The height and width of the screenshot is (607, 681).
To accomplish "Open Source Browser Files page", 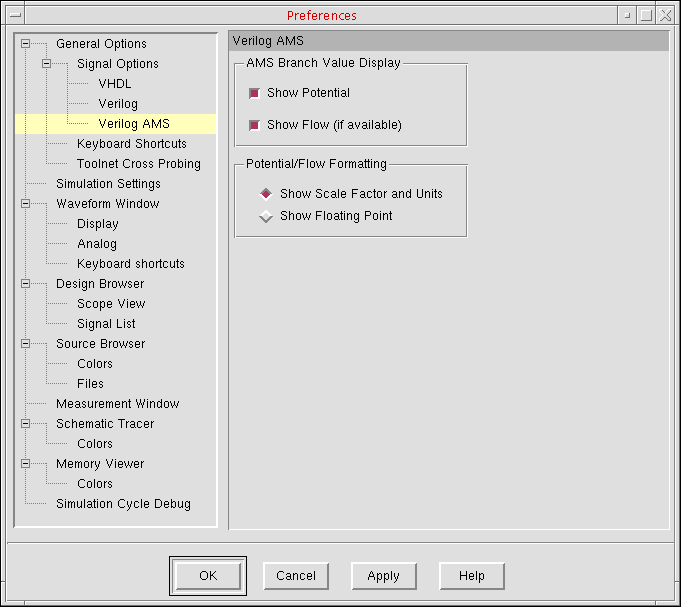I will pos(90,383).
